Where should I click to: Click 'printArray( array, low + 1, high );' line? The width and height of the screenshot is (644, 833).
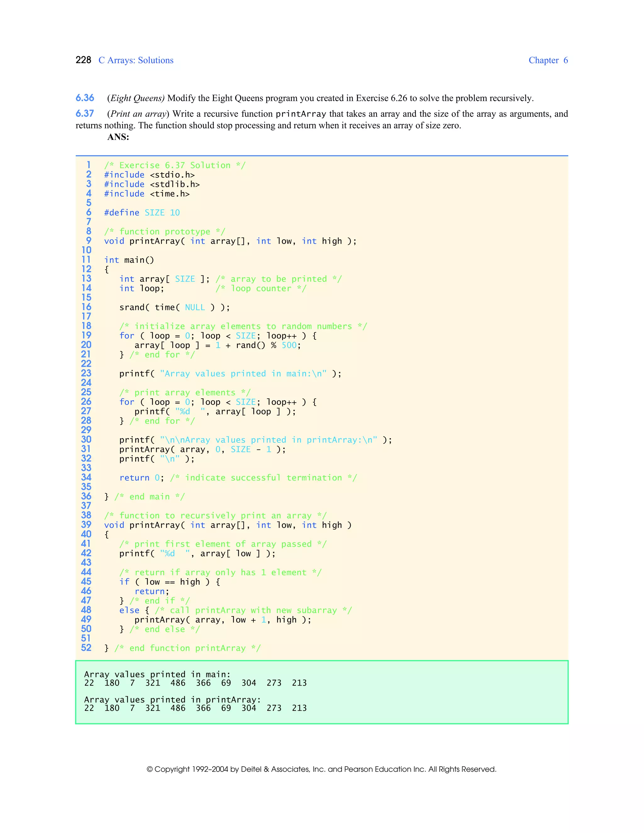pyautogui.click(x=223, y=620)
